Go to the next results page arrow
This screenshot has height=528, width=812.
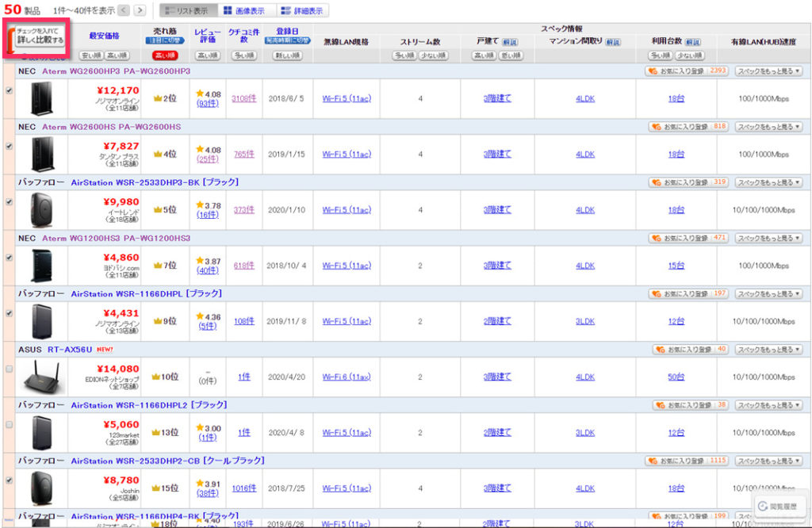coord(140,10)
